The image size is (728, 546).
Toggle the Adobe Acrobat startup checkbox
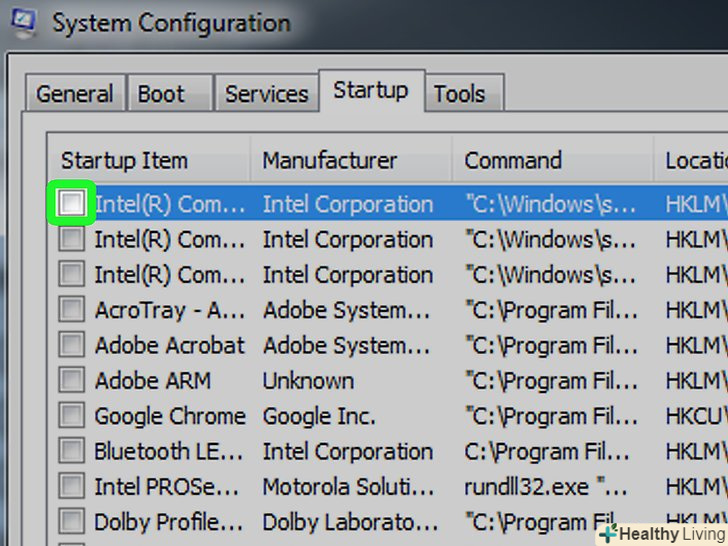tap(72, 346)
